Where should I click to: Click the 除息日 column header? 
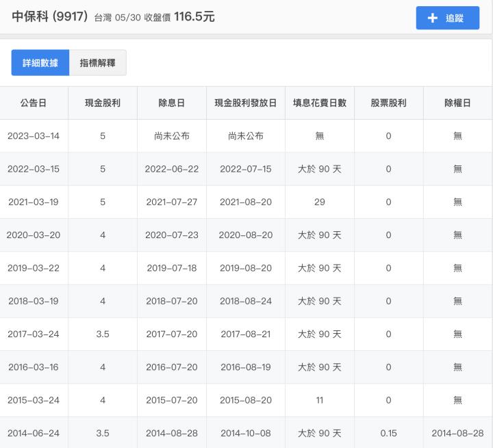coord(171,103)
